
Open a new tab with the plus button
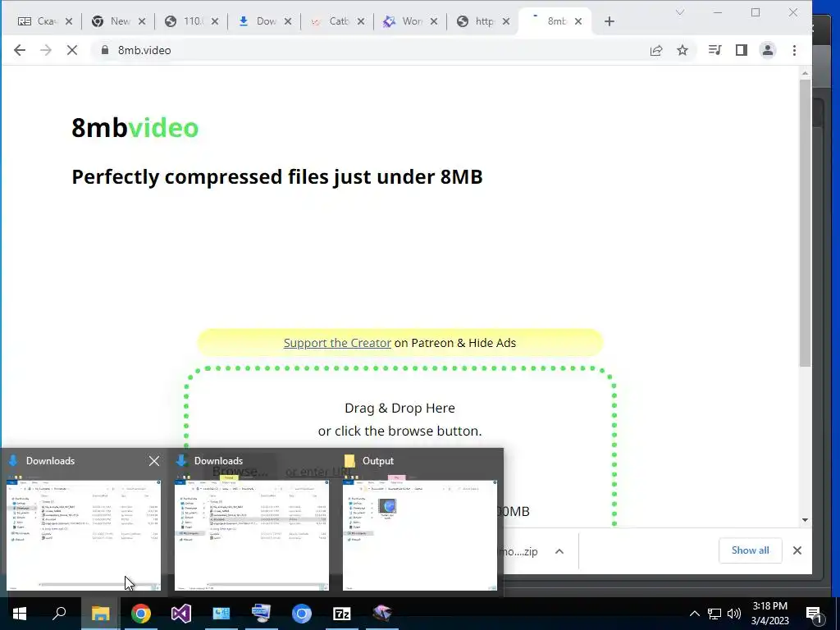(x=609, y=21)
